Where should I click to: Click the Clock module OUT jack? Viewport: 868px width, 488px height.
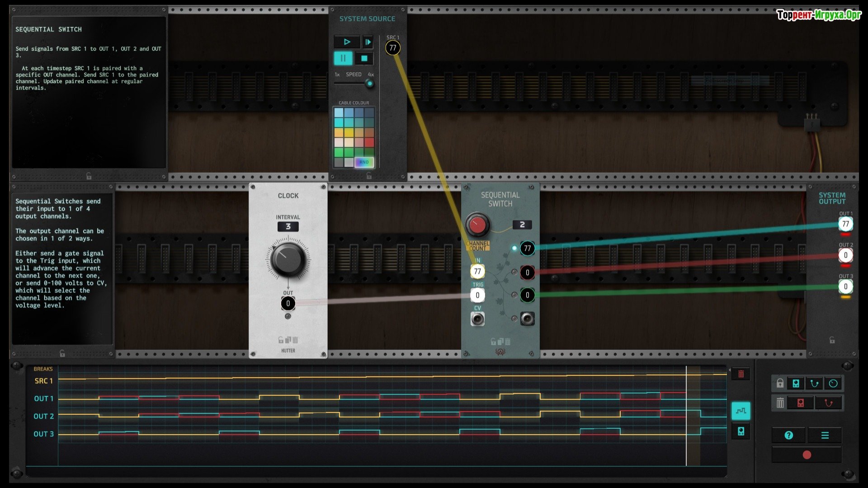[288, 304]
